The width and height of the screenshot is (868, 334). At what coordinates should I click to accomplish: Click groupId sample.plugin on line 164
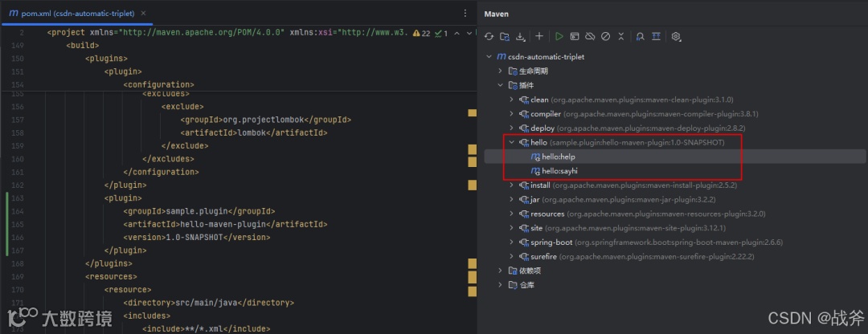click(x=199, y=211)
